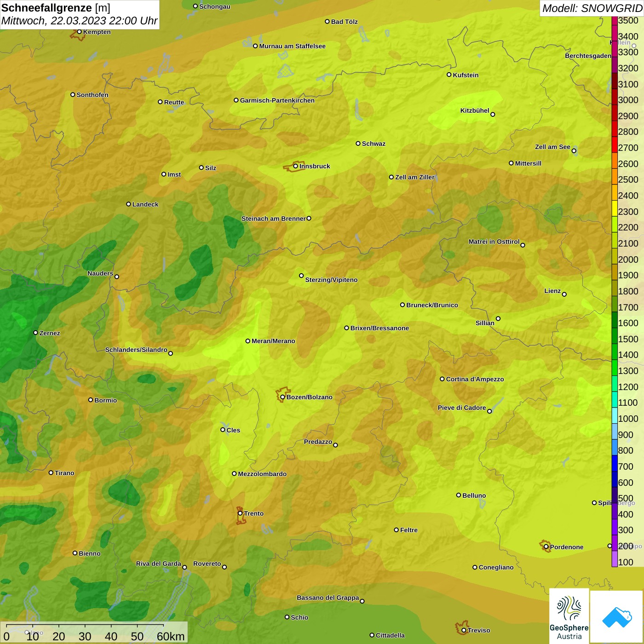
Task: Click the Nauders location dot
Action: 117,277
